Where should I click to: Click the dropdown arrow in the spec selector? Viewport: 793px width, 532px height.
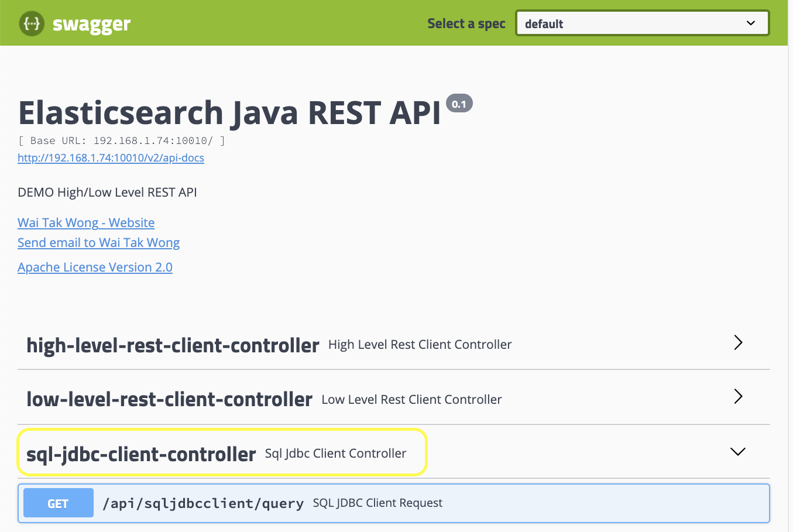[x=751, y=23]
